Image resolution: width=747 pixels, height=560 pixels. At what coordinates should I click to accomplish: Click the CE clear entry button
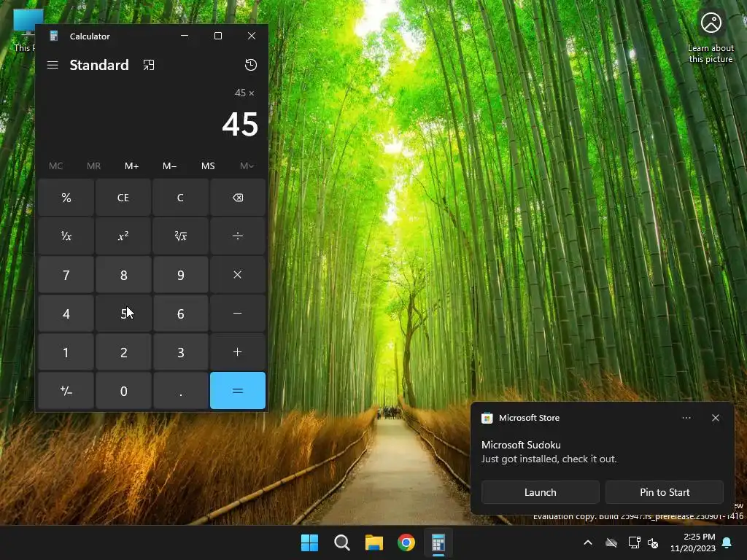click(123, 198)
